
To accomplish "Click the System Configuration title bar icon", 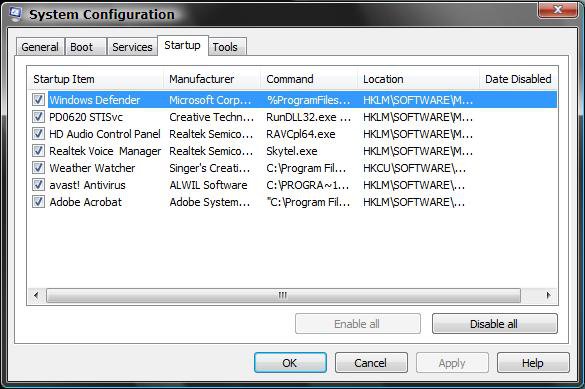I will point(16,13).
